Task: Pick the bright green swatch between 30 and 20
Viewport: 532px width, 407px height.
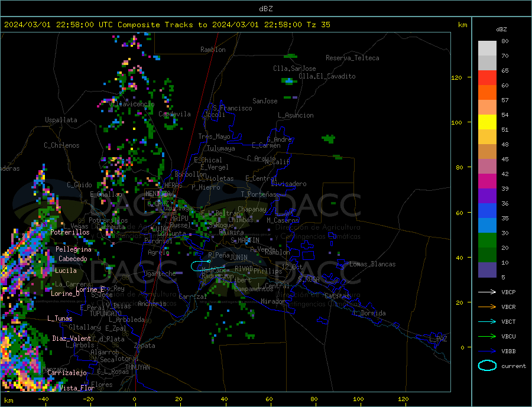Action: pos(487,240)
